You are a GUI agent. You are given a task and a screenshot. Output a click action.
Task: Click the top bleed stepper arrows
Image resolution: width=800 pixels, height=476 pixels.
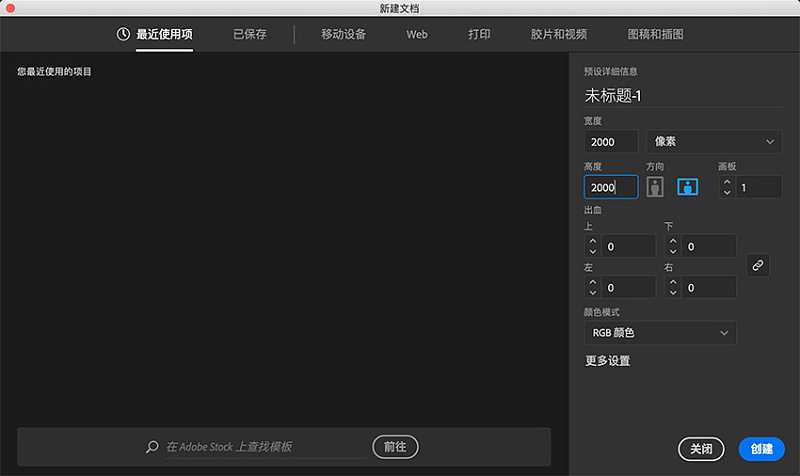(x=592, y=246)
